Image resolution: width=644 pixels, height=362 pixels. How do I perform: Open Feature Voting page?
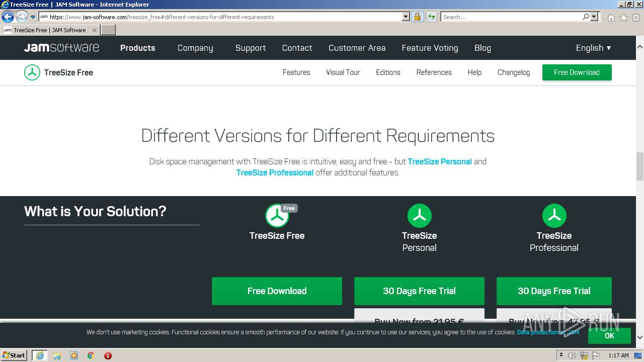tap(430, 48)
